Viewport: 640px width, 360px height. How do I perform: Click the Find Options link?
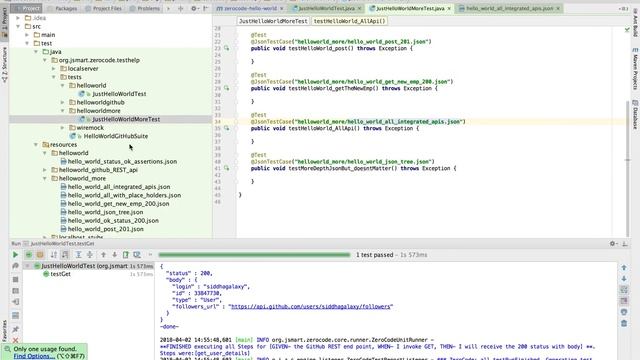point(34,356)
